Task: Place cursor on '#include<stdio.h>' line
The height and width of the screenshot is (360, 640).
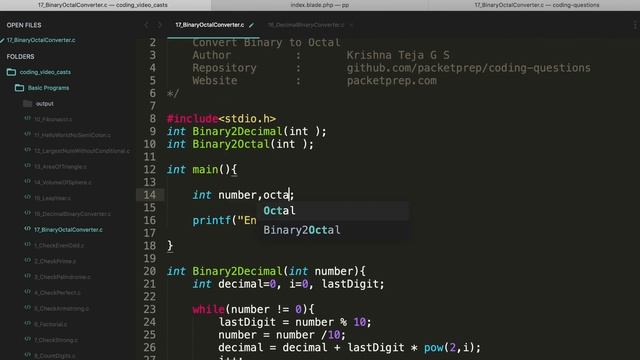Action: 221,119
